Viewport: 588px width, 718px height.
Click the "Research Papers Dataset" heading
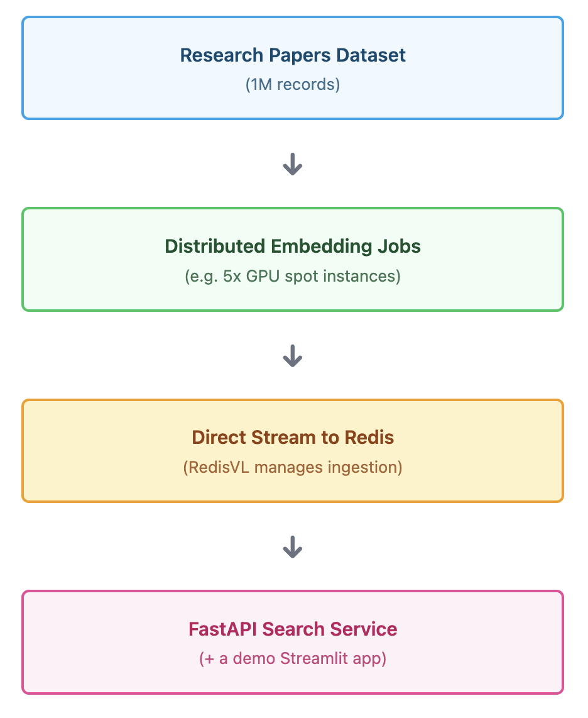click(x=293, y=55)
